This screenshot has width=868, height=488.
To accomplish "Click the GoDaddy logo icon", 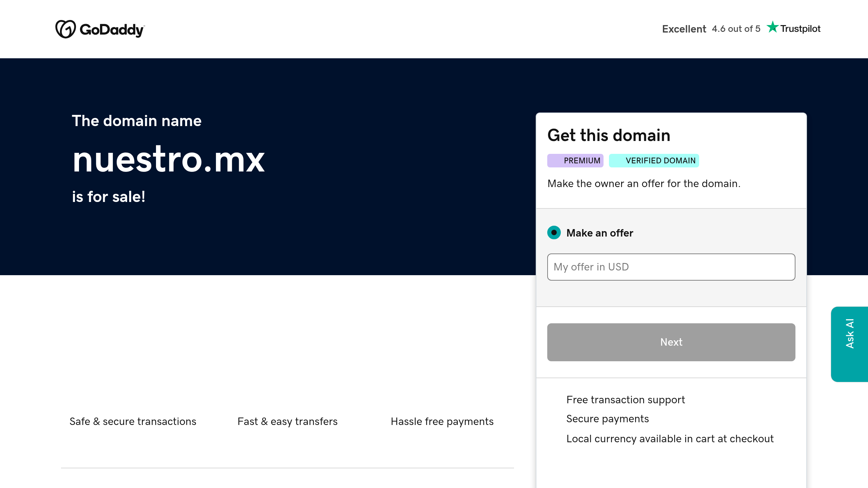I will point(65,29).
